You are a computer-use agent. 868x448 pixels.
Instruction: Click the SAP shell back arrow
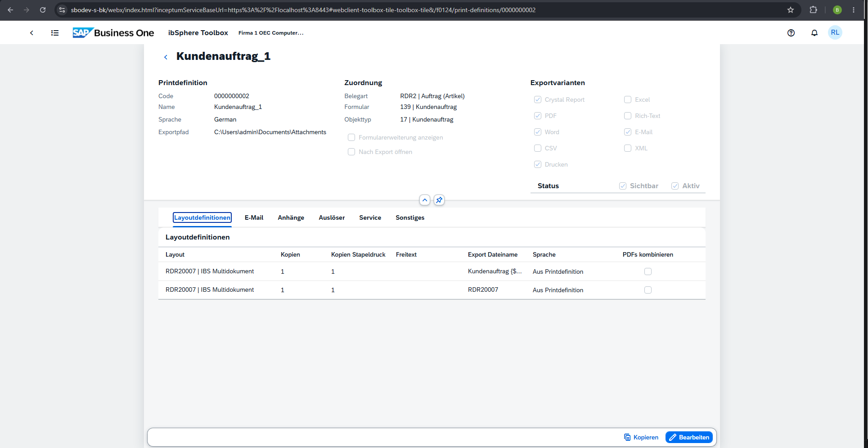(x=31, y=33)
